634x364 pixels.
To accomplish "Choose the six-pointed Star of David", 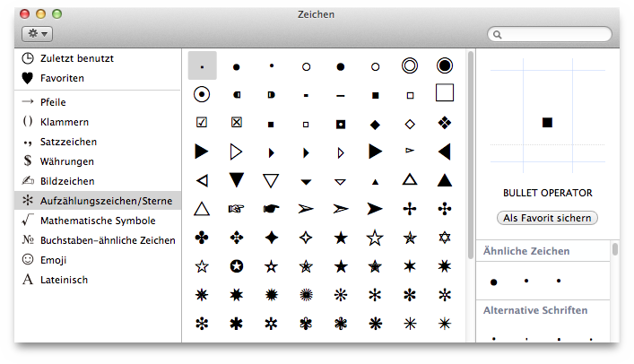I will [445, 238].
